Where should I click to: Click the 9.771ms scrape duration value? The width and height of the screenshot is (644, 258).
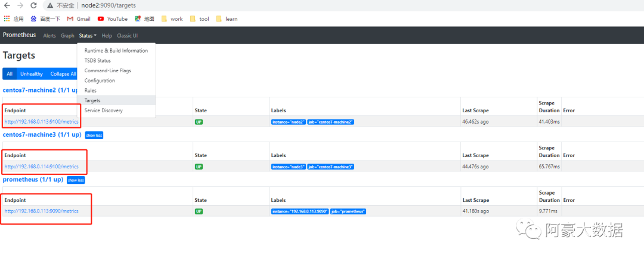pos(548,211)
